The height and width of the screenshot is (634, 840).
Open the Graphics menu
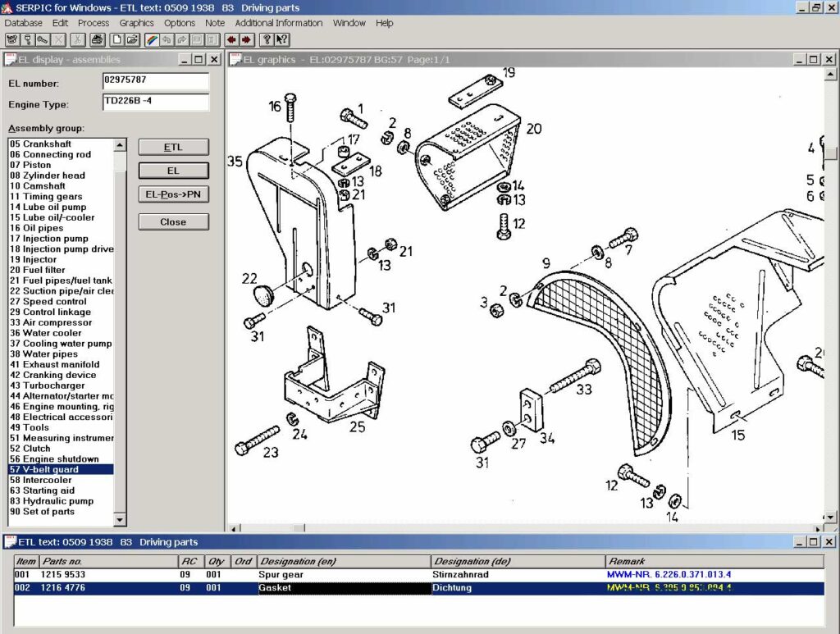pyautogui.click(x=136, y=23)
